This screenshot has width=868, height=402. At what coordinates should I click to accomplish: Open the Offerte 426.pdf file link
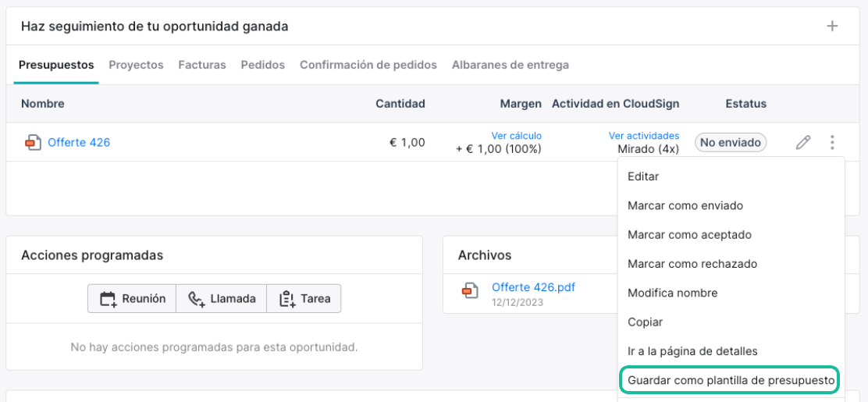point(534,287)
